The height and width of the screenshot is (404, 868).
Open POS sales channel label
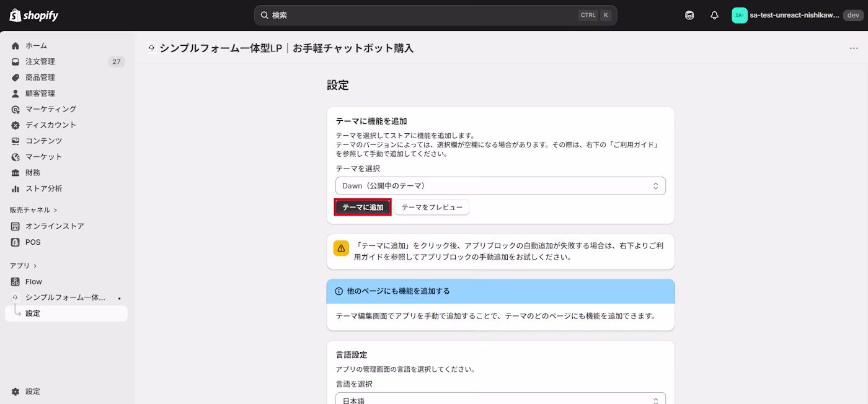point(33,242)
